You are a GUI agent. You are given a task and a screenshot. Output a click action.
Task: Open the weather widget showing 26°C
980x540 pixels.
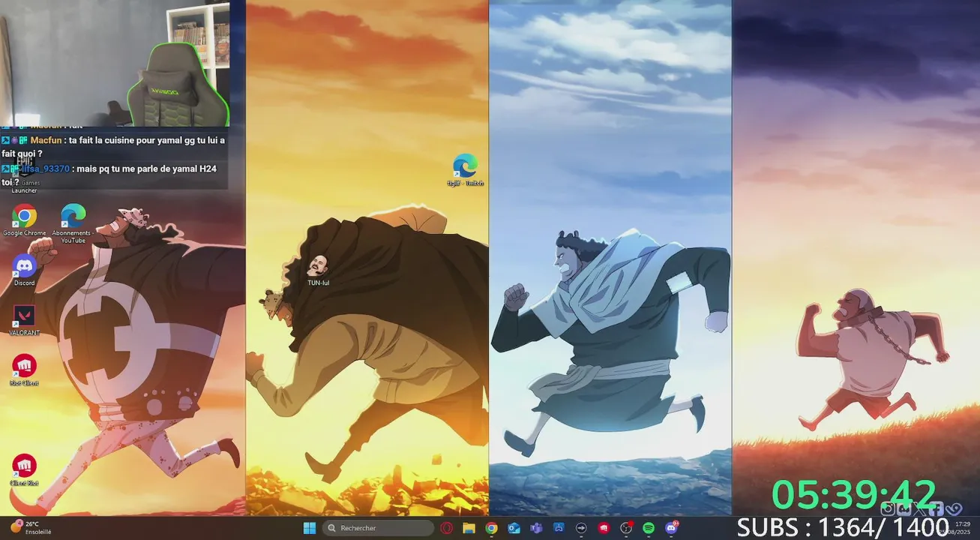(31, 528)
